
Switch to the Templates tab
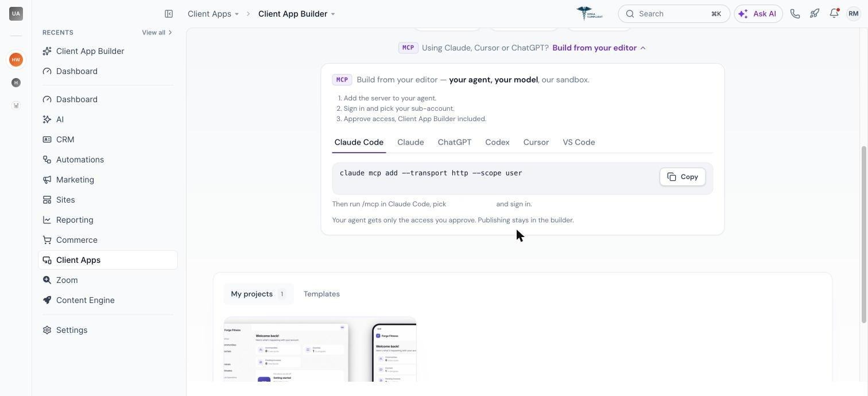pyautogui.click(x=321, y=294)
